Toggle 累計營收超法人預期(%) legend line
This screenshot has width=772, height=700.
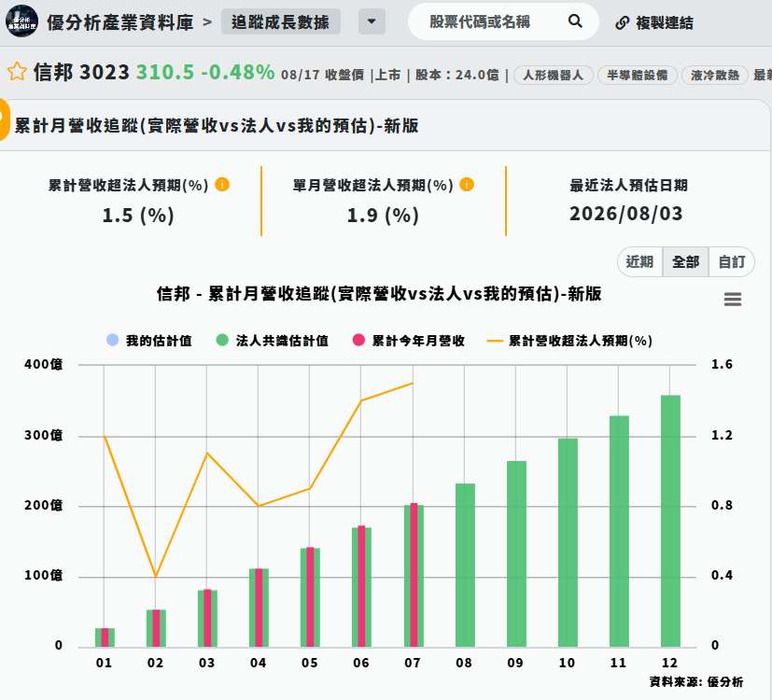point(569,341)
